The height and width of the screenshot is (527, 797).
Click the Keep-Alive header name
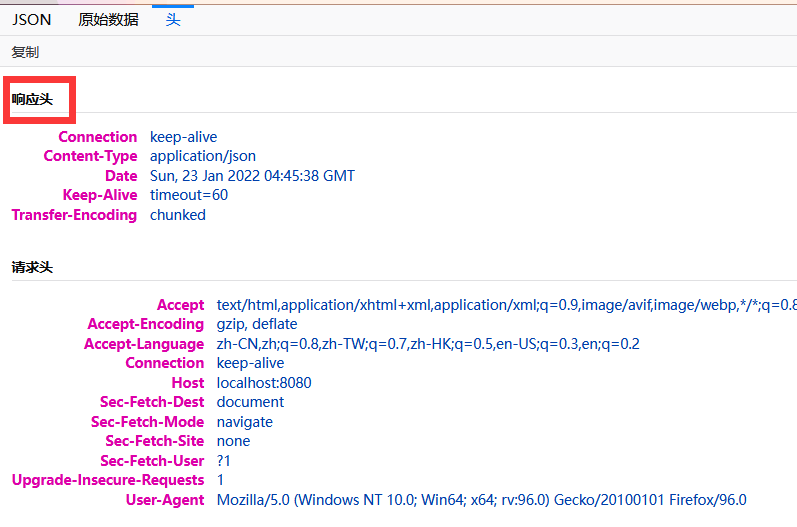pyautogui.click(x=99, y=195)
